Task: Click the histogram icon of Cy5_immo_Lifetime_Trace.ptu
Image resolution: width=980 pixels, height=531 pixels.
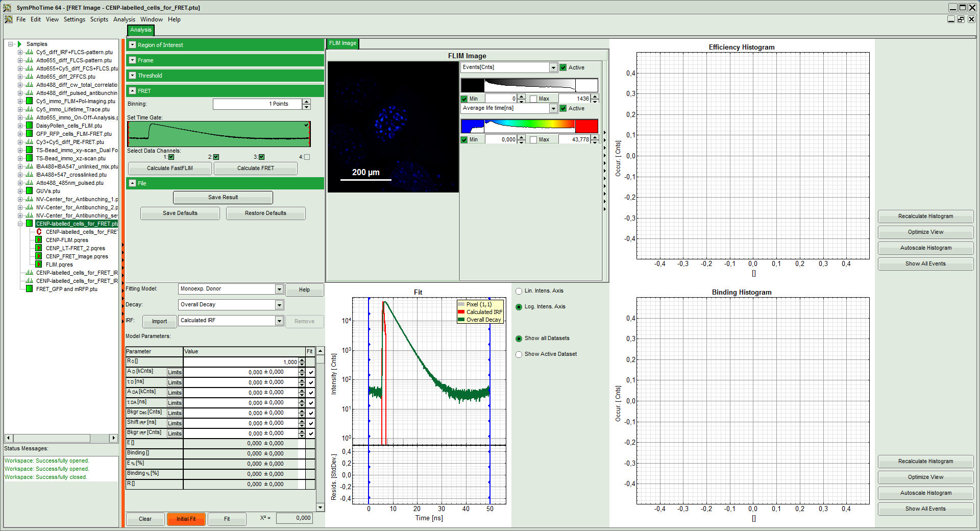Action: pos(30,109)
